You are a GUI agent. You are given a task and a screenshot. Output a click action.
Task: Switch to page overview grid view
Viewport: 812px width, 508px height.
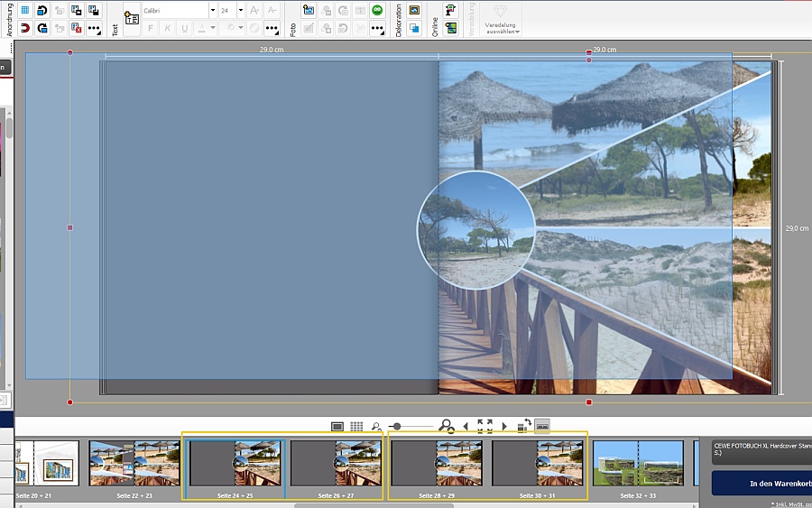coord(356,426)
